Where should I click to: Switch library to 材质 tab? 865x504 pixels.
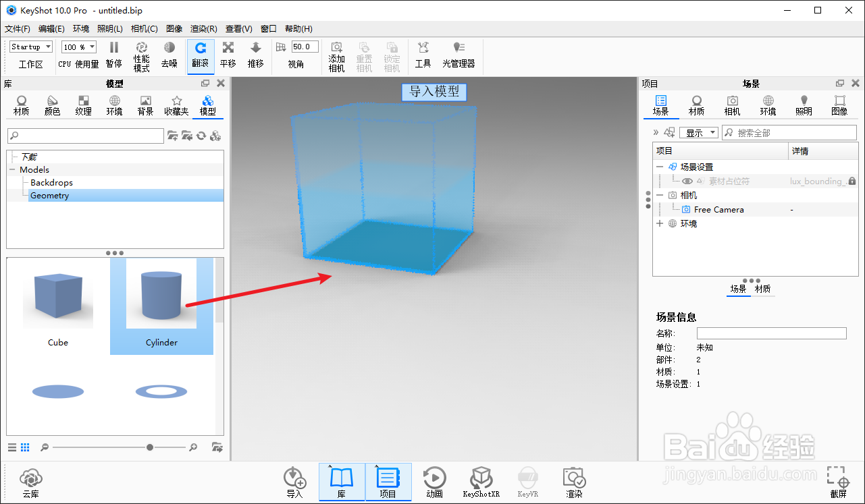(x=22, y=106)
